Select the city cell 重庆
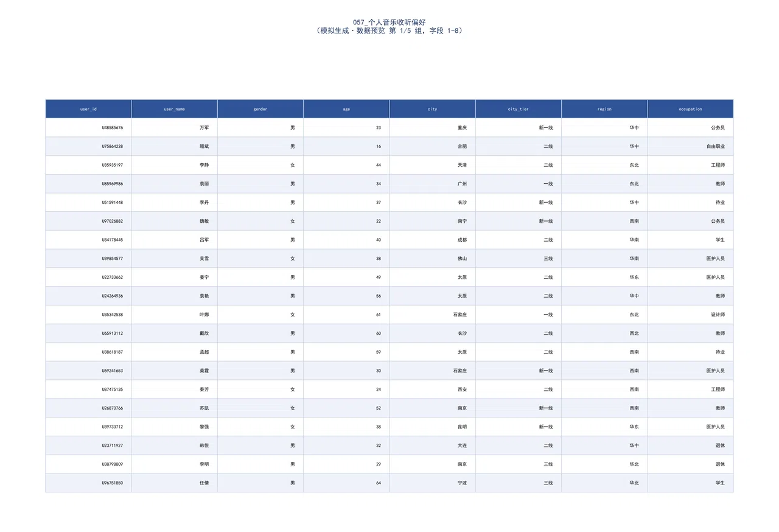This screenshot has width=779, height=532. [433, 128]
